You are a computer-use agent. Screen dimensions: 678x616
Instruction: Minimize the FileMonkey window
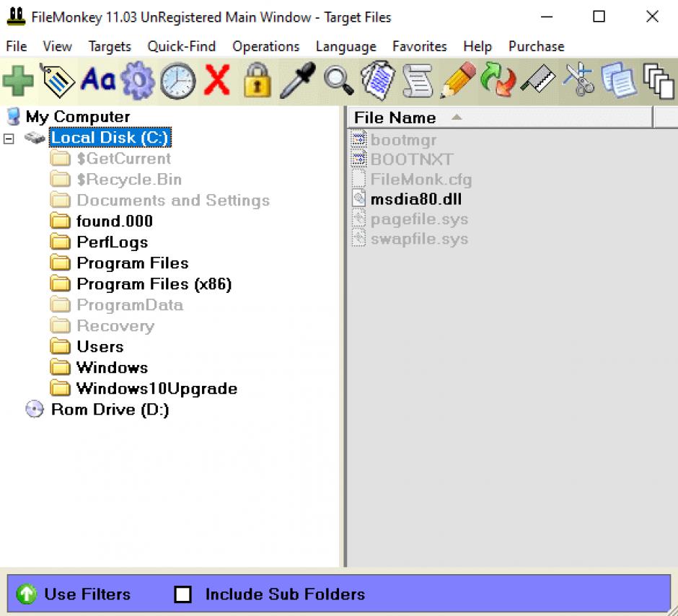pyautogui.click(x=547, y=17)
